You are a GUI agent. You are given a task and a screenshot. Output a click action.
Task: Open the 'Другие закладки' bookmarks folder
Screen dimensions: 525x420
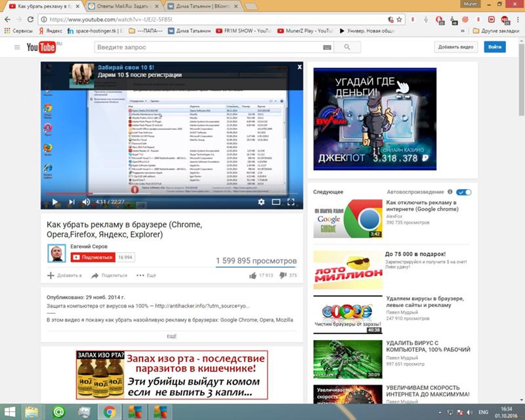pos(496,31)
